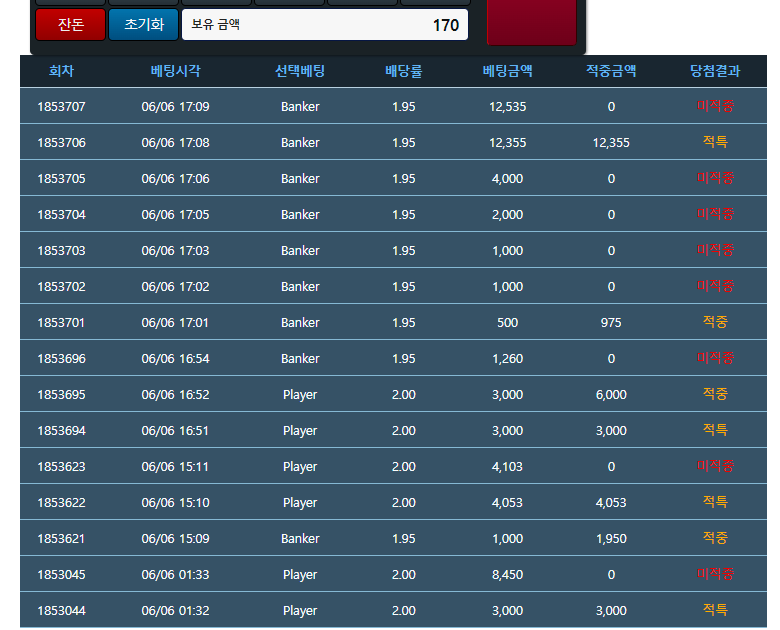Select round 1853695 Player row
The image size is (780, 630).
(x=393, y=394)
